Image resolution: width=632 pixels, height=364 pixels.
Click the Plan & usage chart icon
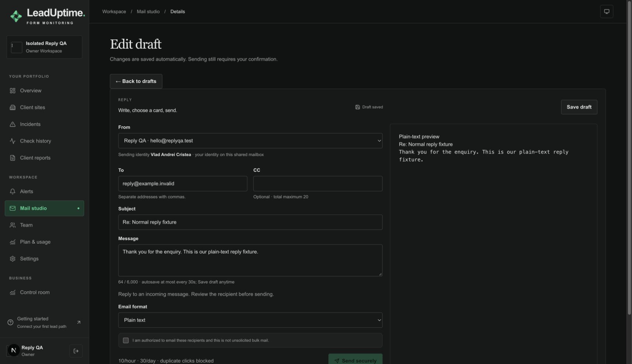[13, 242]
